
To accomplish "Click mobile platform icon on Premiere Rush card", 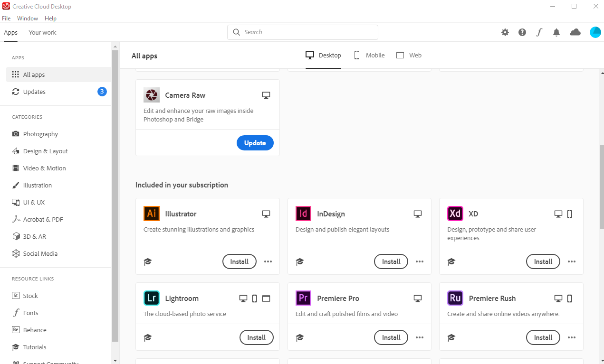I will point(570,299).
